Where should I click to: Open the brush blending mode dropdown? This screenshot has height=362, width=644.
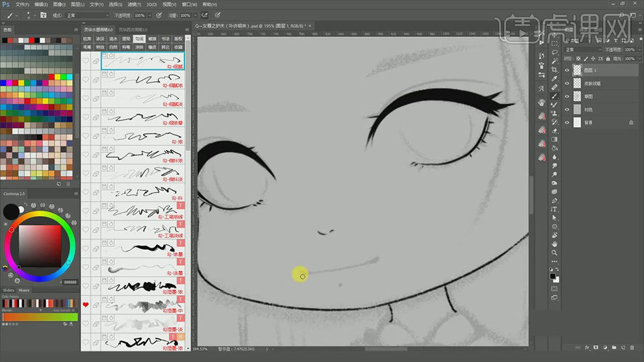click(87, 15)
